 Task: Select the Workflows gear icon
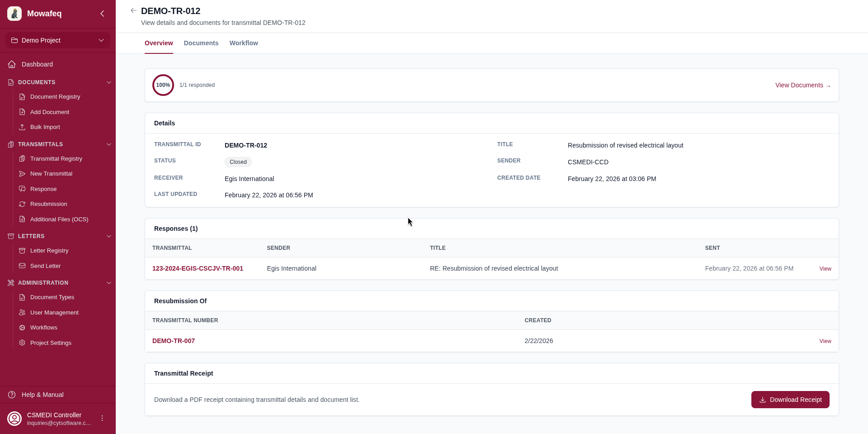[22, 328]
